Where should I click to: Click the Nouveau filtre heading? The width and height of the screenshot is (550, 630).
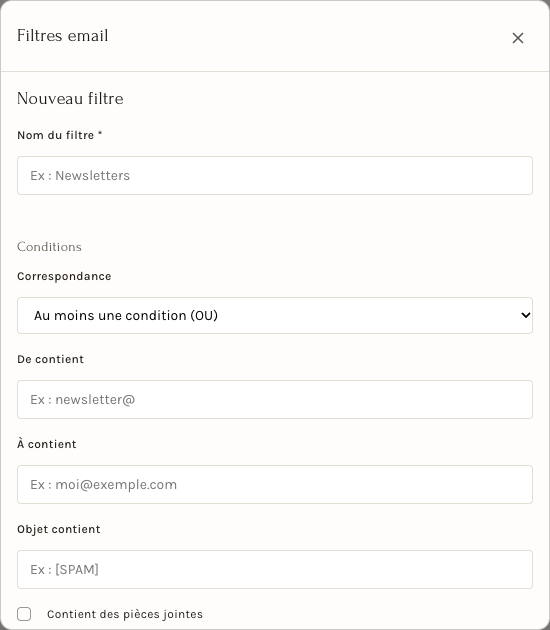70,98
